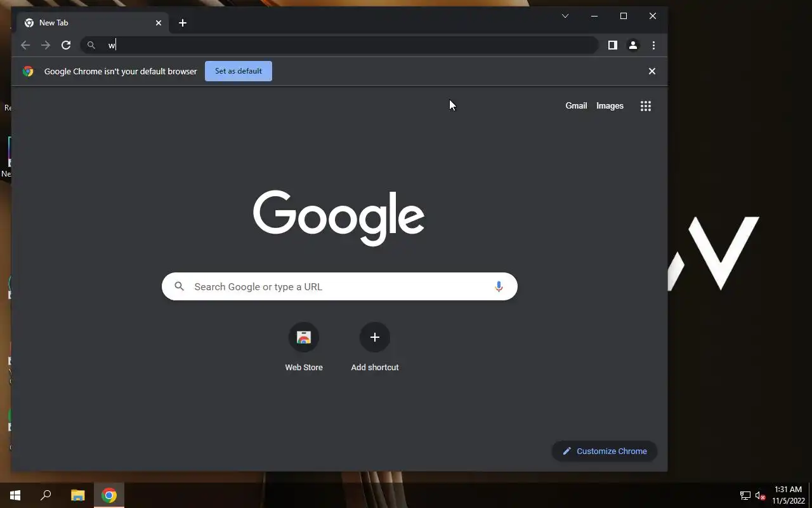Start voice search with the microphone icon
This screenshot has height=508, width=812.
click(499, 286)
